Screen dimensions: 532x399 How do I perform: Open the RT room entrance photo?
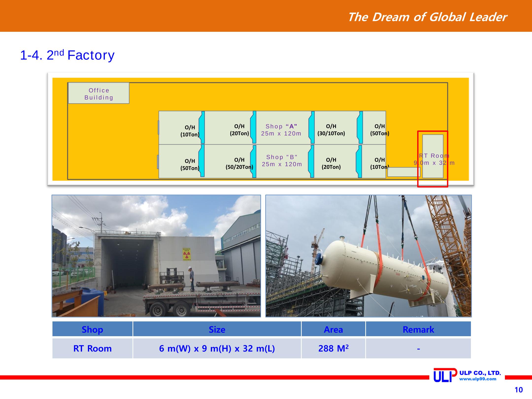pyautogui.click(x=156, y=256)
